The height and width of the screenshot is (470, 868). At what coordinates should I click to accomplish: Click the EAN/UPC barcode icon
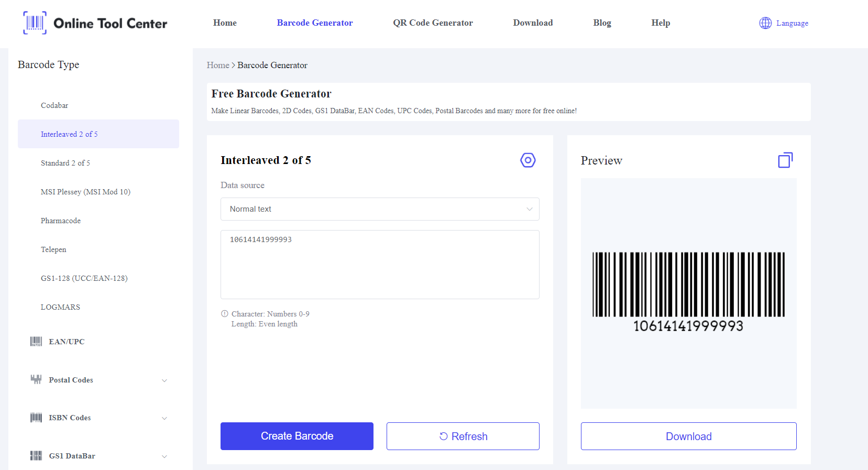tap(36, 342)
